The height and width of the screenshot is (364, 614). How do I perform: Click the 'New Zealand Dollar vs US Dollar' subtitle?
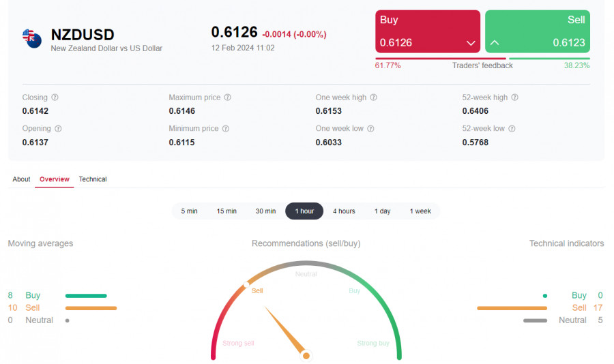tap(106, 48)
